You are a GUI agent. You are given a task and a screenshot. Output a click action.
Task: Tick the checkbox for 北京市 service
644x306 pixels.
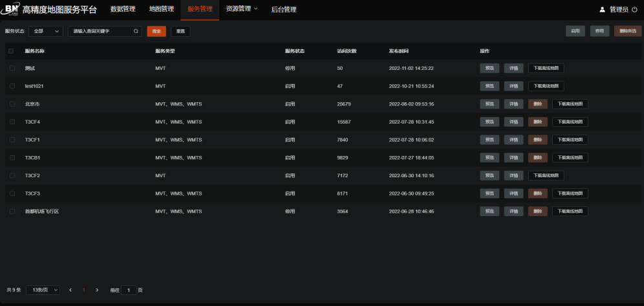tap(11, 104)
